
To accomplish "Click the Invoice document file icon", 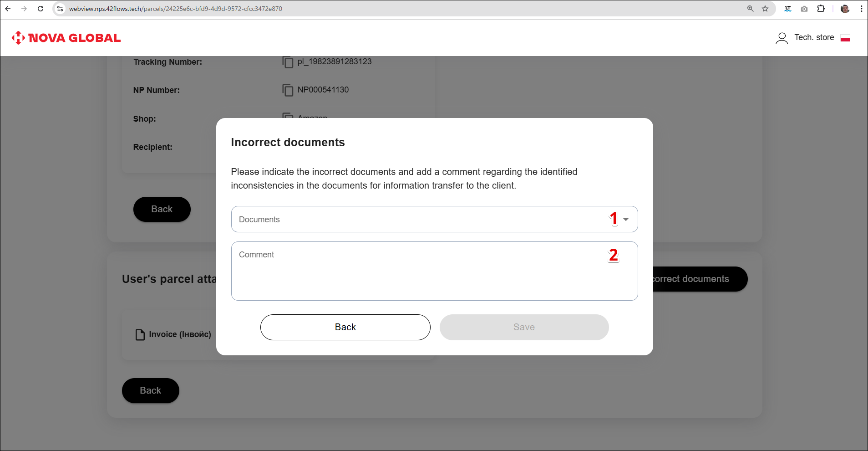I will click(140, 335).
